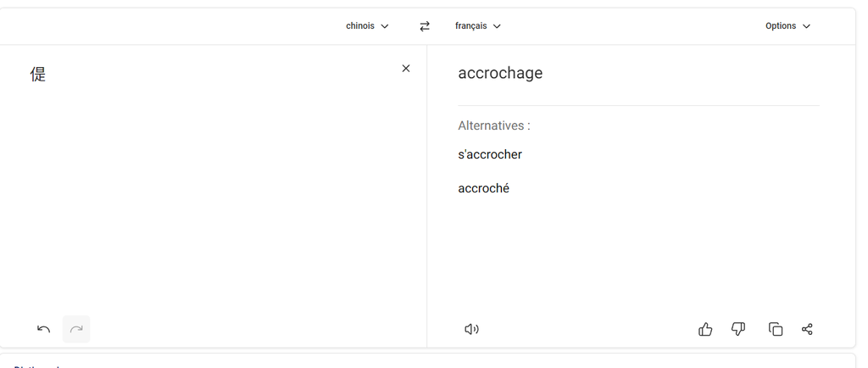
Task: Expand the français target language selector
Action: pos(478,26)
